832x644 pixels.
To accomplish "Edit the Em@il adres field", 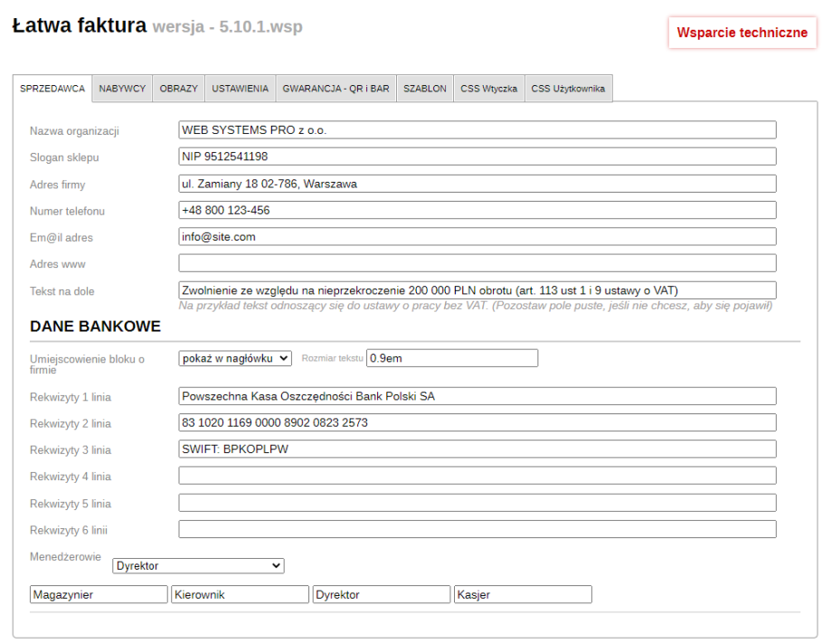I will pos(477,237).
